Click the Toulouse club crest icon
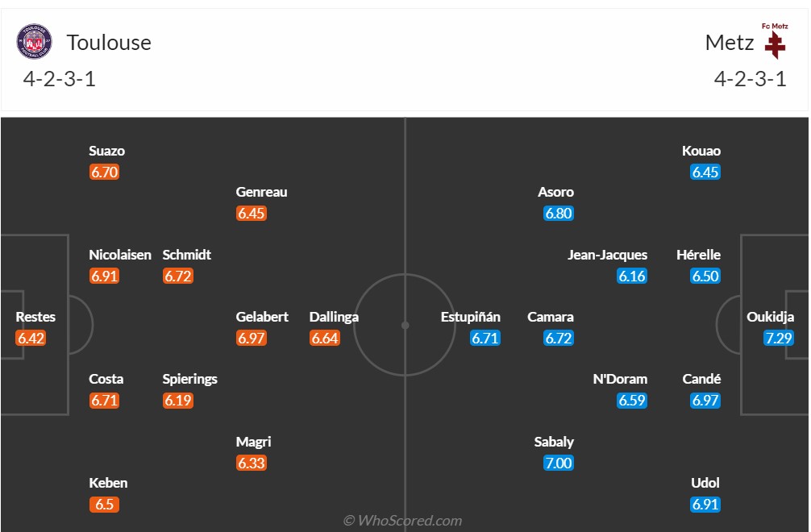Screen dimensions: 811x532 pyautogui.click(x=34, y=42)
